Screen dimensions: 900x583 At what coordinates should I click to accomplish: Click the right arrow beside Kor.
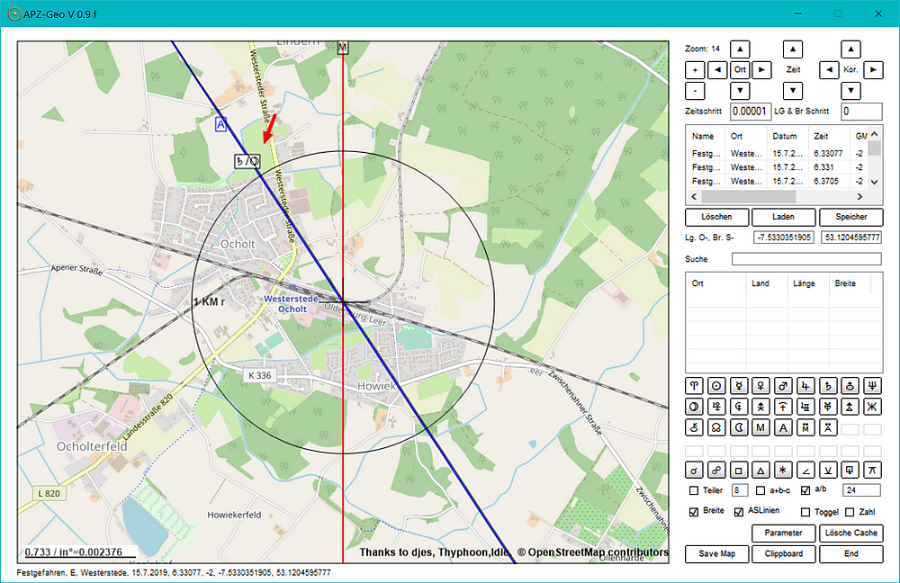click(873, 70)
